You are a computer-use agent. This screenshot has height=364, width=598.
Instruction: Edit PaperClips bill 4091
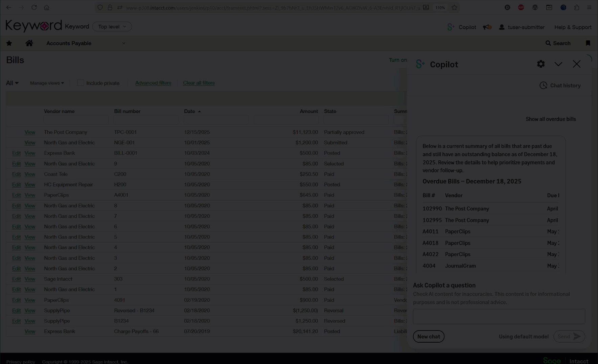point(16,300)
